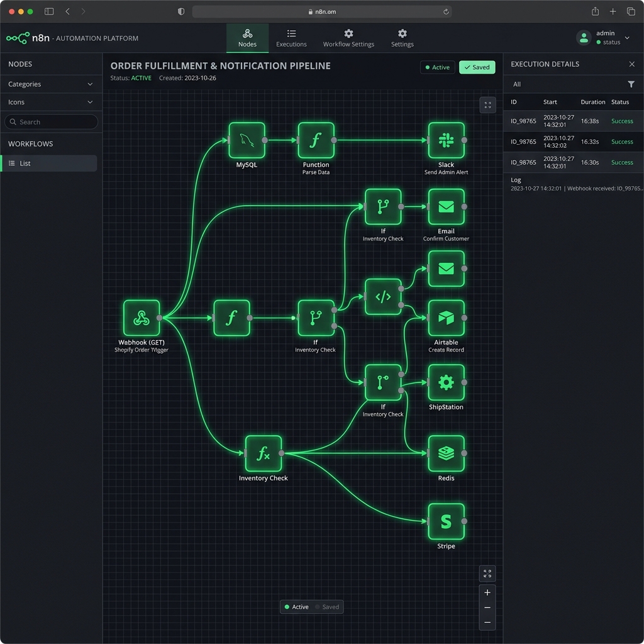Click the workflow title Order Fulfillment & Notification Pipeline

click(220, 65)
